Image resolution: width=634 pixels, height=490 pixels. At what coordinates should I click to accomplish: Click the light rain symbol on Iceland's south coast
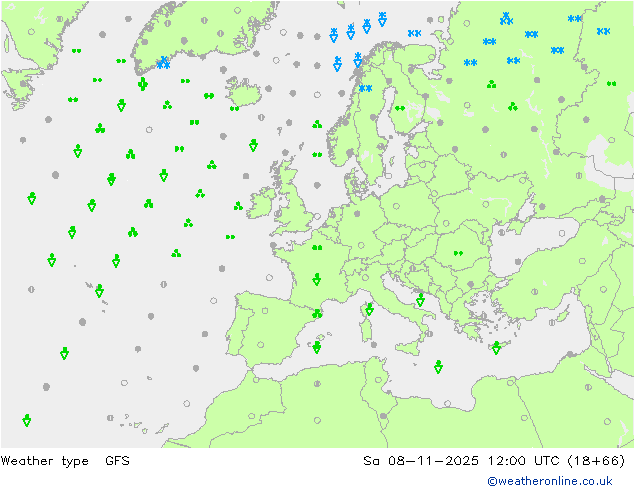click(x=235, y=108)
